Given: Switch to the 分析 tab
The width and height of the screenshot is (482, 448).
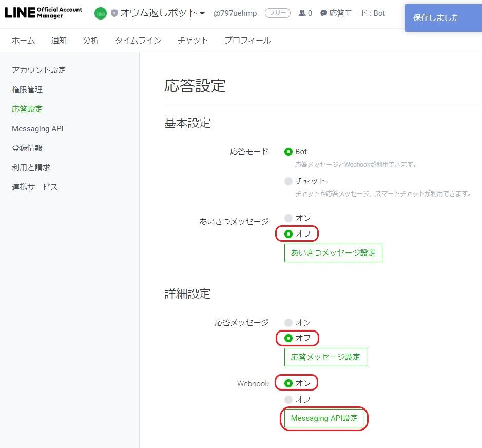Looking at the screenshot, I should coord(91,40).
